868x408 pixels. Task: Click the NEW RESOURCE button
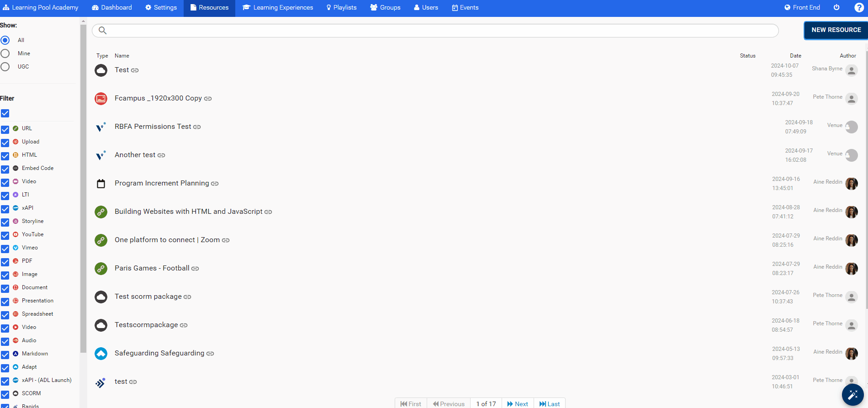(x=836, y=30)
